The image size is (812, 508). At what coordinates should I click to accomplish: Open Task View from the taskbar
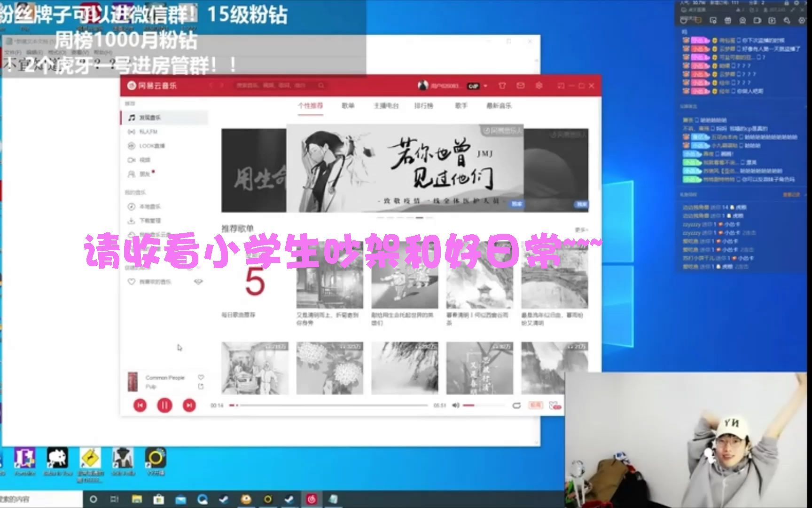click(114, 499)
